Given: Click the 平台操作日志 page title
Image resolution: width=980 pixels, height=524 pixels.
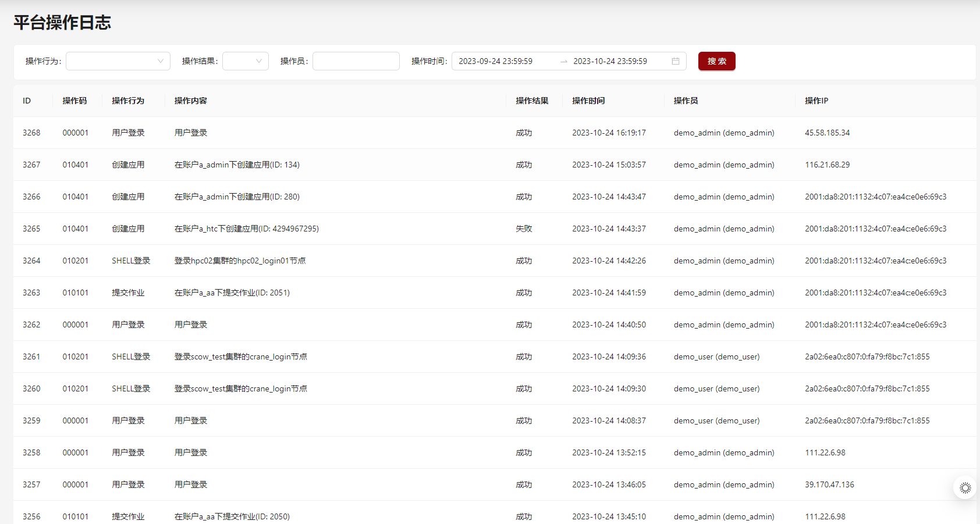Looking at the screenshot, I should click(62, 23).
